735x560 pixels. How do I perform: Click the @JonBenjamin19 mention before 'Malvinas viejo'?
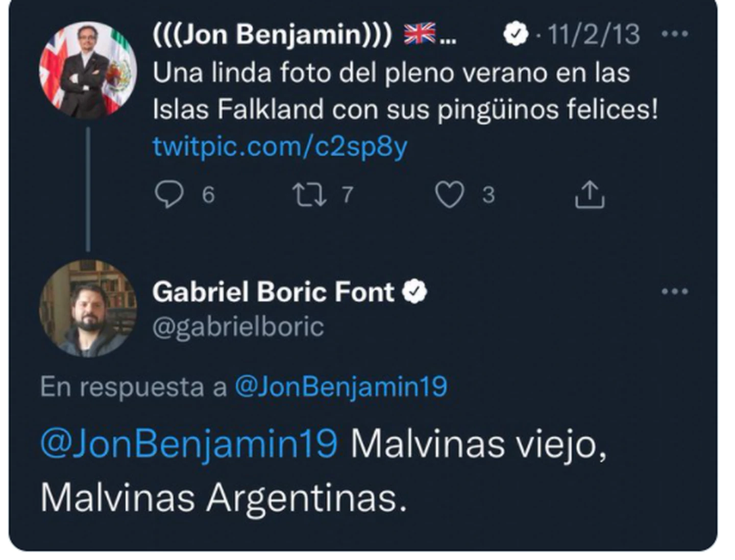coord(189,443)
